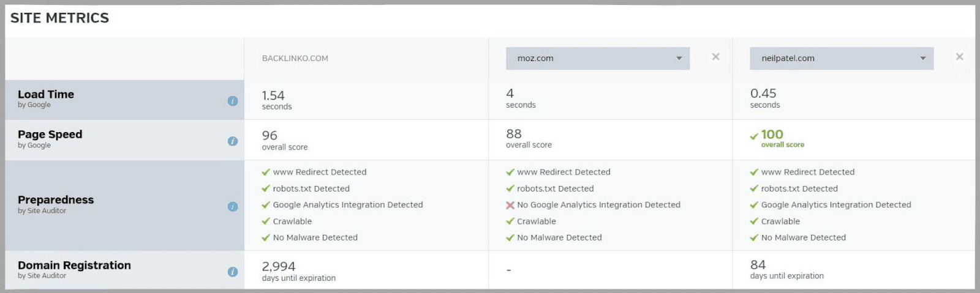
Task: Select the Load Time row label
Action: (x=46, y=95)
